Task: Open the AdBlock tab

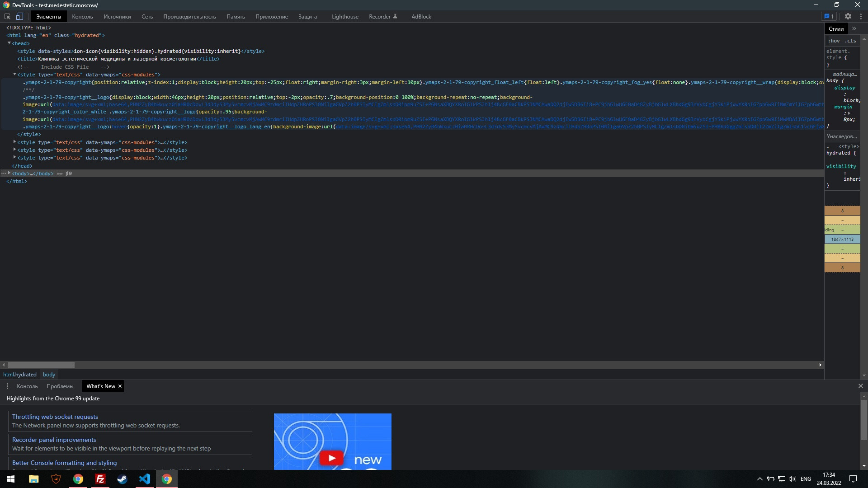Action: 421,17
